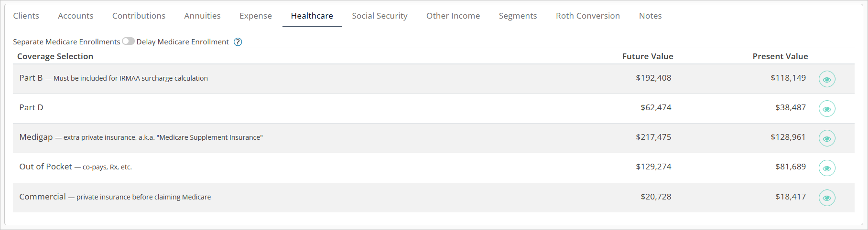View the Segments tab
This screenshot has height=230, width=868.
518,16
